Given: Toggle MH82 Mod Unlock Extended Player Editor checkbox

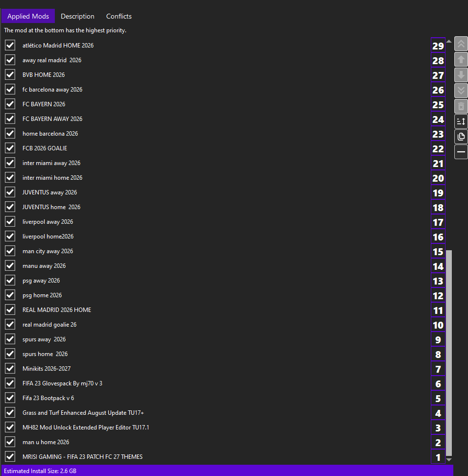Looking at the screenshot, I should tap(10, 427).
